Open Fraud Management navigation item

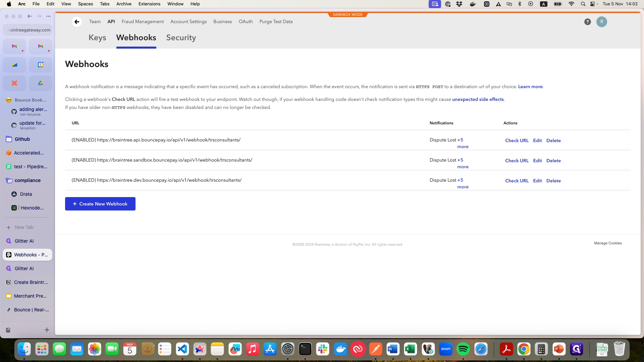pyautogui.click(x=143, y=21)
